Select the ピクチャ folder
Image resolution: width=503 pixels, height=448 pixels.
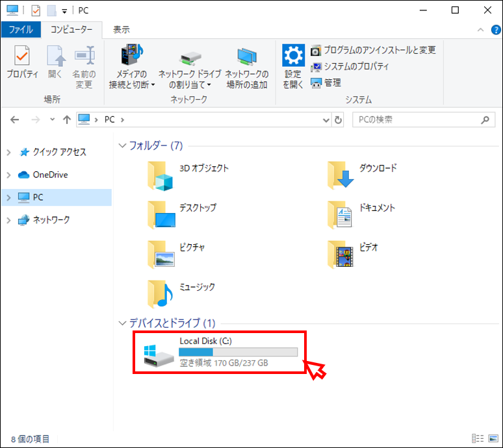click(176, 255)
